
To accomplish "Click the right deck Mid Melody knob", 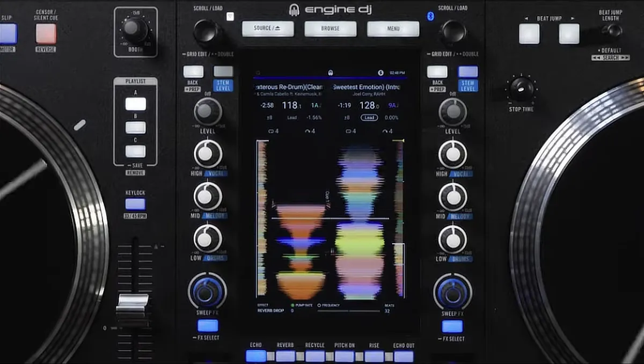I will tap(453, 196).
